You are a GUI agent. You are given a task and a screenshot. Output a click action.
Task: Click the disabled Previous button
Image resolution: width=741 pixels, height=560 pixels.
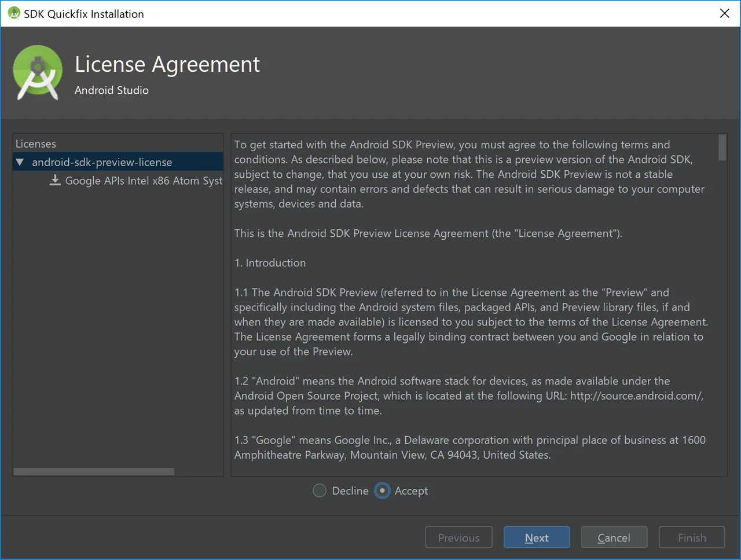tap(458, 537)
